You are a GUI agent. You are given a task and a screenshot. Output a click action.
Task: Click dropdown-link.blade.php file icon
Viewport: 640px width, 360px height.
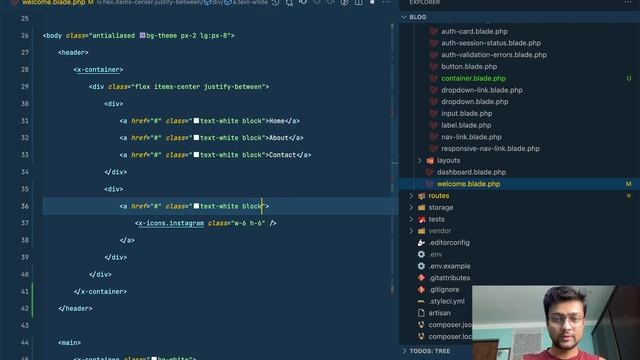tap(433, 90)
